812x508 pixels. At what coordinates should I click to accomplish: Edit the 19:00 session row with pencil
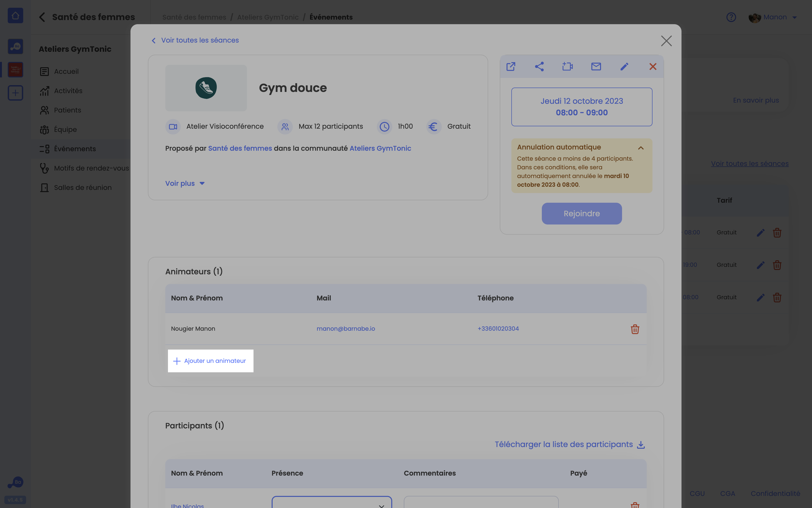coord(761,265)
